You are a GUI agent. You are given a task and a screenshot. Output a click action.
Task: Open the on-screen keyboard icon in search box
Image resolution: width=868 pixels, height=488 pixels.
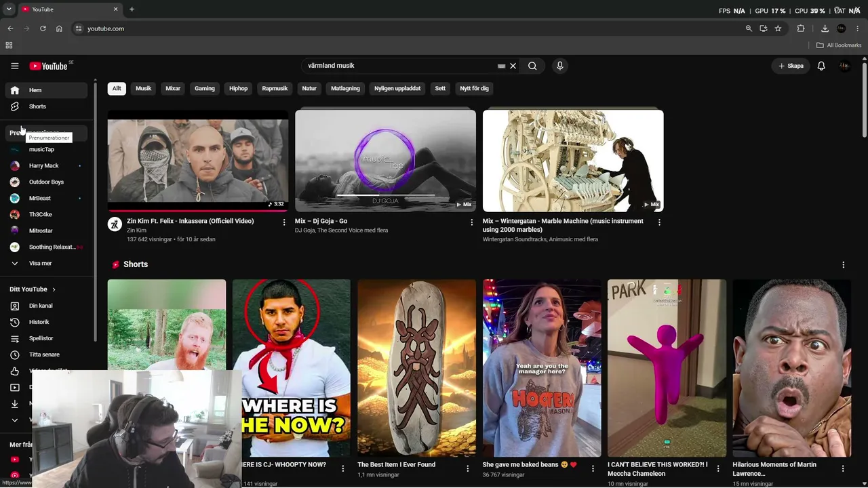tap(501, 66)
